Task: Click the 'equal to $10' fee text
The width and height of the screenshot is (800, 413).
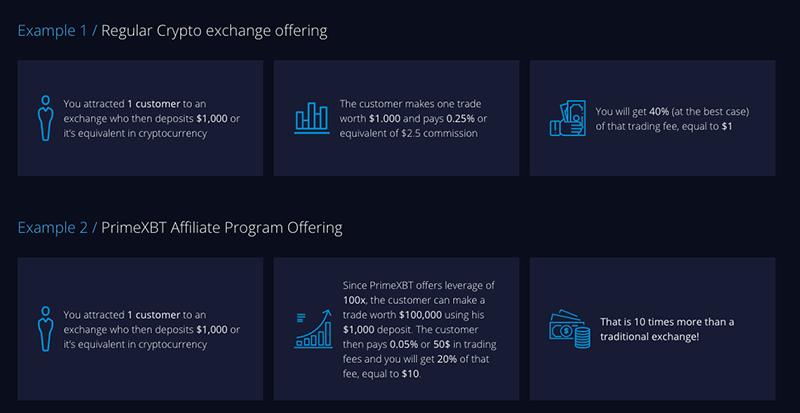Action: [391, 375]
